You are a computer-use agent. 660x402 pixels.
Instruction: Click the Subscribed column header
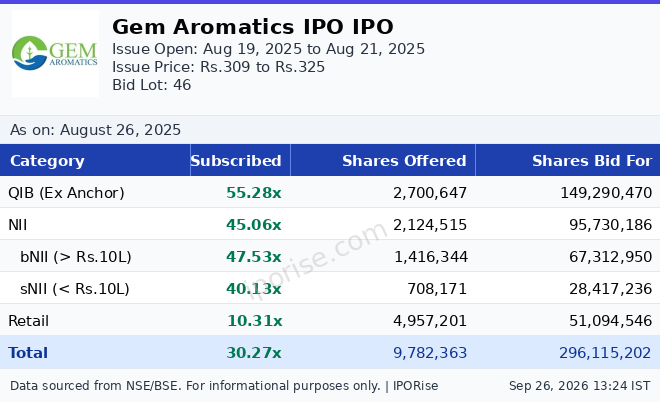[x=236, y=160]
